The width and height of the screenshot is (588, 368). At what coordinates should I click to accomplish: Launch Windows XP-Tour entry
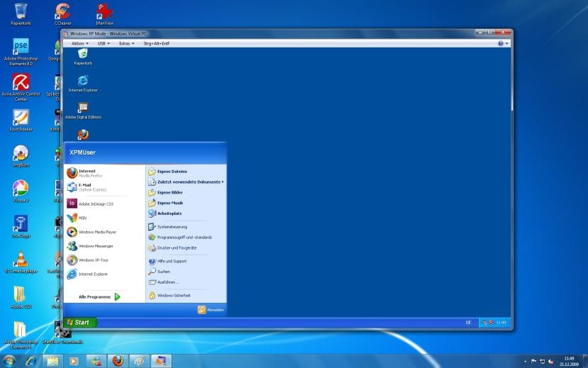click(104, 260)
